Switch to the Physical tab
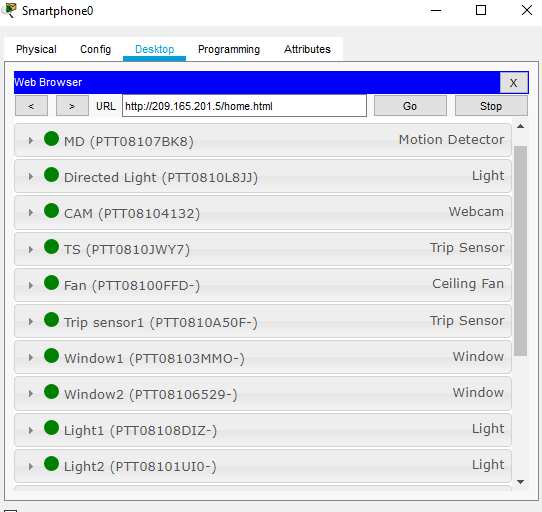 pyautogui.click(x=36, y=49)
